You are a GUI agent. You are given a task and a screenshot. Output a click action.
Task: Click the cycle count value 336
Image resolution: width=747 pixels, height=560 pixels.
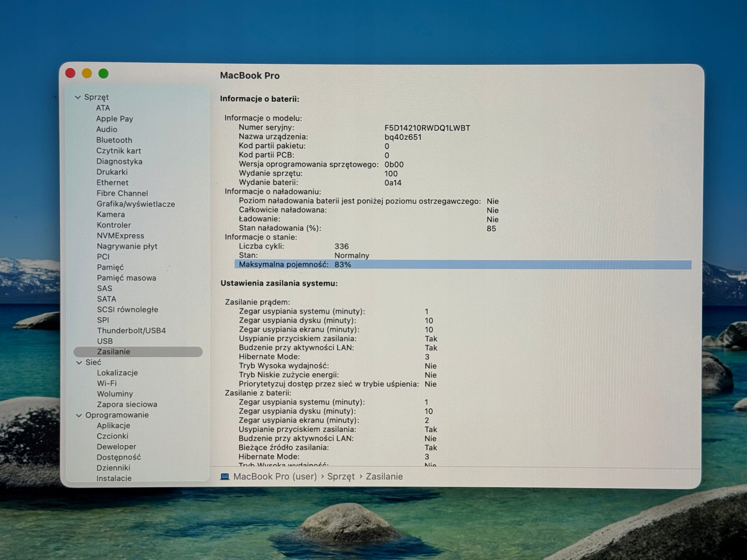[x=342, y=246]
